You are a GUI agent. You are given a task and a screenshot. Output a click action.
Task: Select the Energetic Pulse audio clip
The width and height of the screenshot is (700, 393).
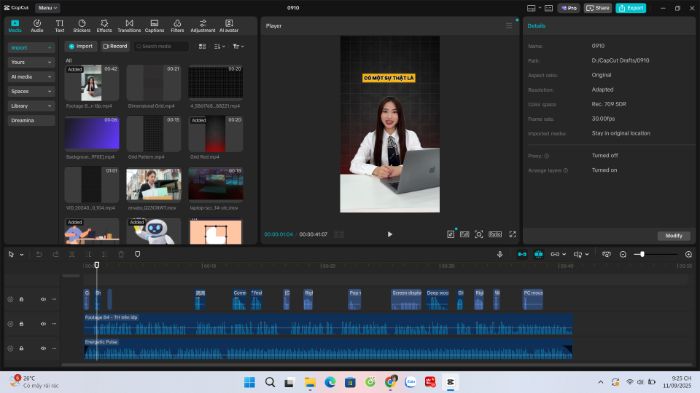coord(328,349)
